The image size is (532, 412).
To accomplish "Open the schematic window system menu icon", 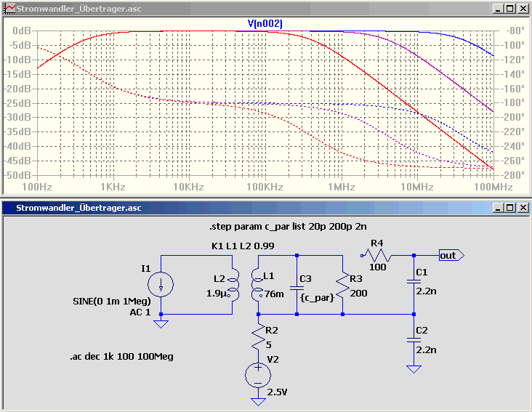I will (x=9, y=208).
